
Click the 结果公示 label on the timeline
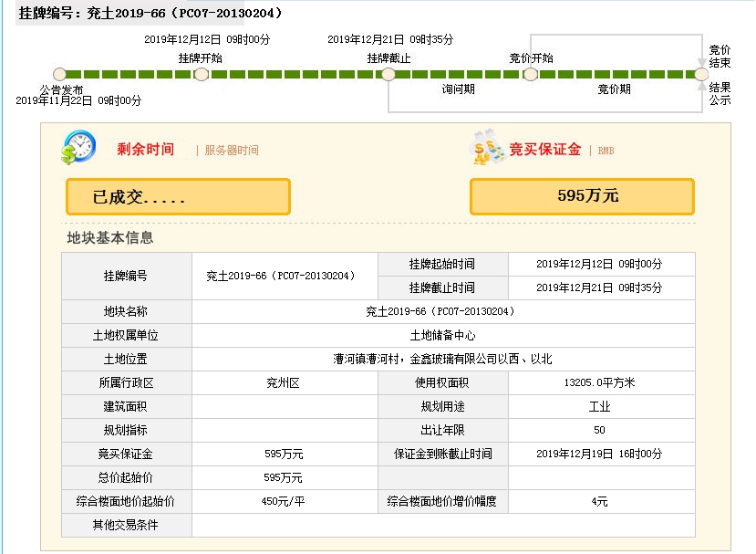[x=720, y=93]
